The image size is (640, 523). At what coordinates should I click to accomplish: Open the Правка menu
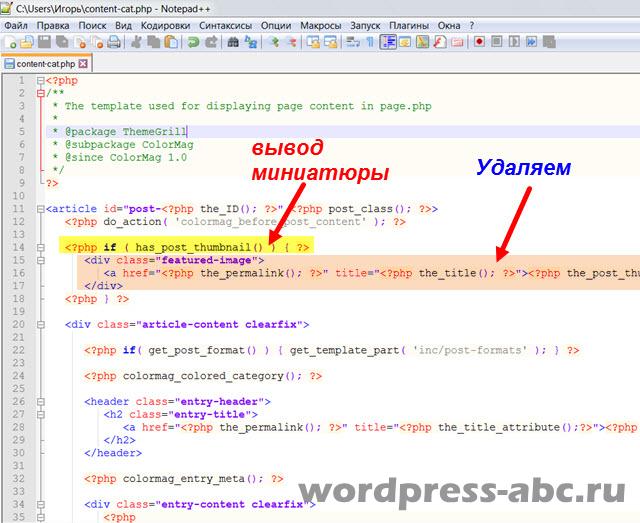pos(53,26)
